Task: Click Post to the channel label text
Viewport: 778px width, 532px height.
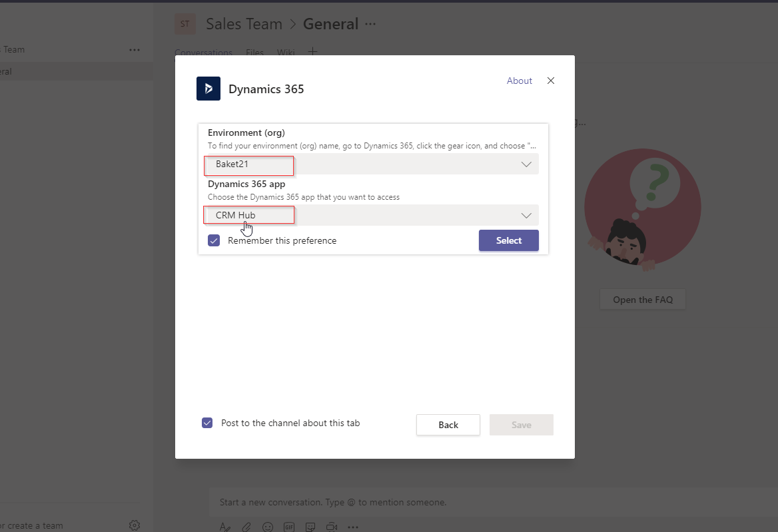Action: 290,423
